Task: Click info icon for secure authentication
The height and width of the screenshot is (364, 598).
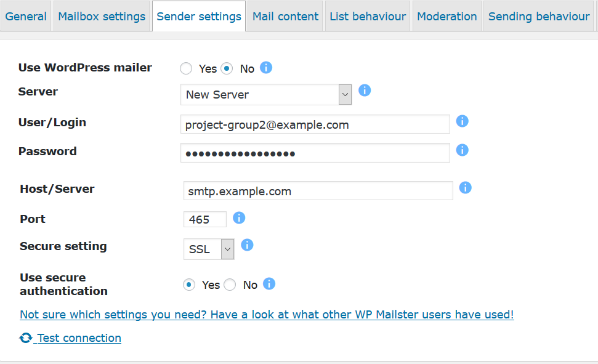Action: (269, 284)
